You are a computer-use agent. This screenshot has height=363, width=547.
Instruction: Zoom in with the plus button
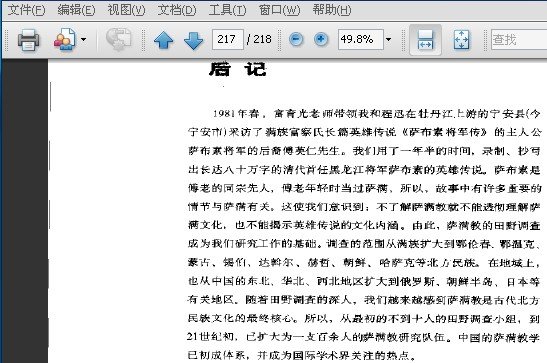[321, 39]
